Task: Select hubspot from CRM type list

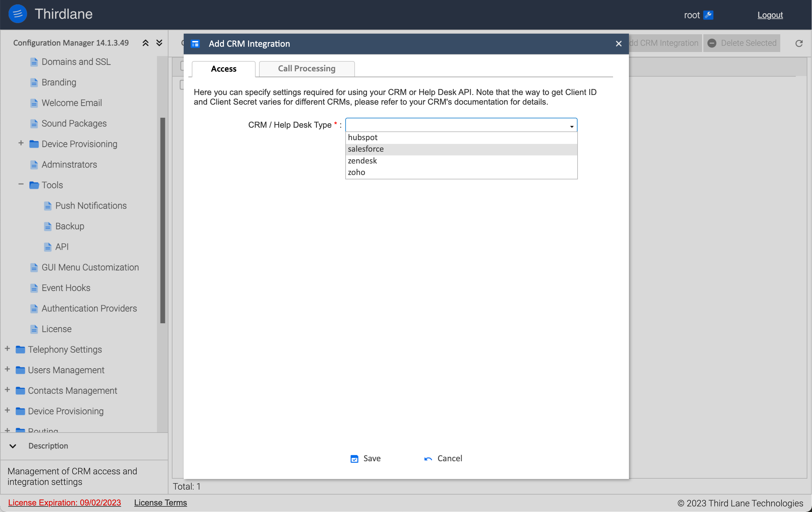Action: 461,137
